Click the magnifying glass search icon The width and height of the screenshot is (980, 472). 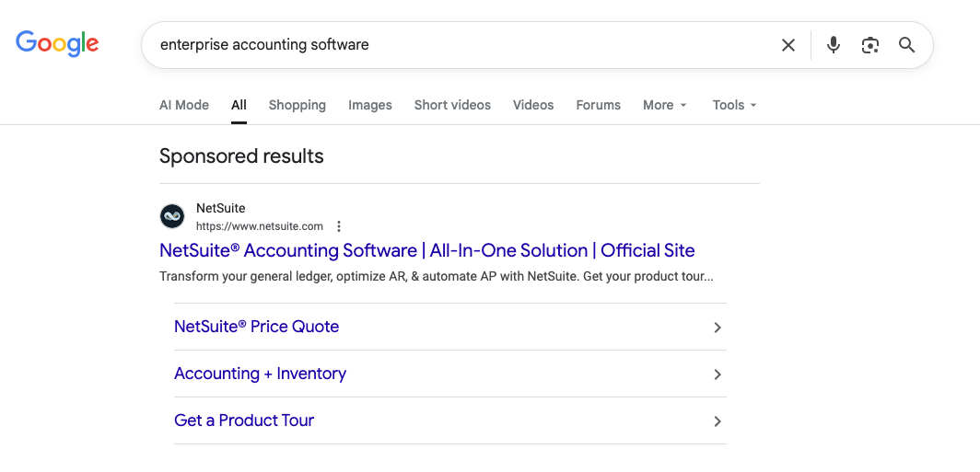[907, 45]
